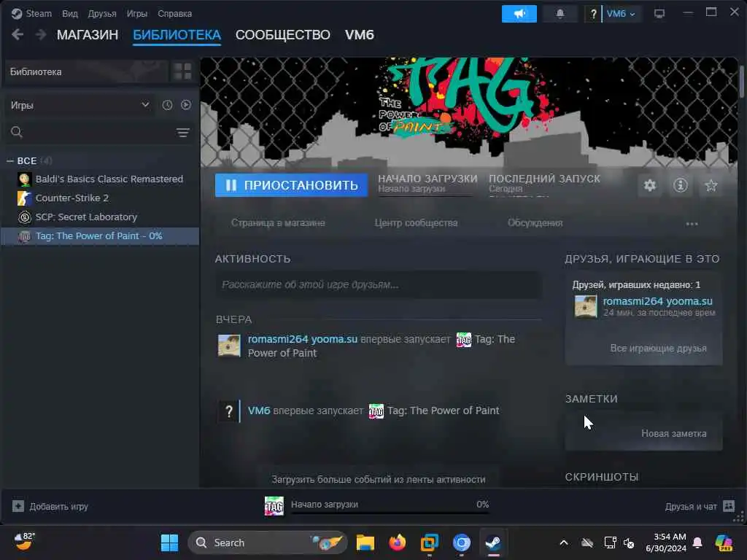Click Новая заметка button

point(673,433)
